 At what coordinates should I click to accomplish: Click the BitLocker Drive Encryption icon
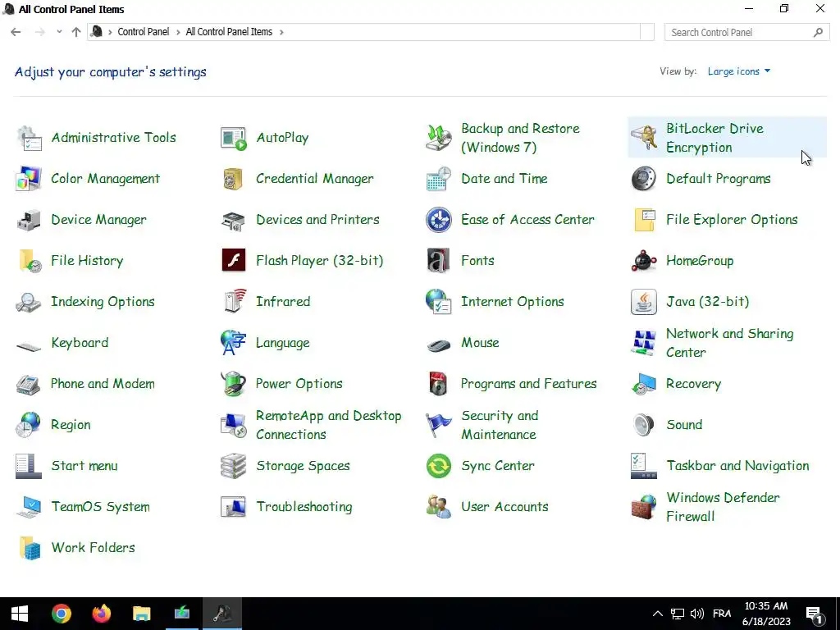coord(644,138)
